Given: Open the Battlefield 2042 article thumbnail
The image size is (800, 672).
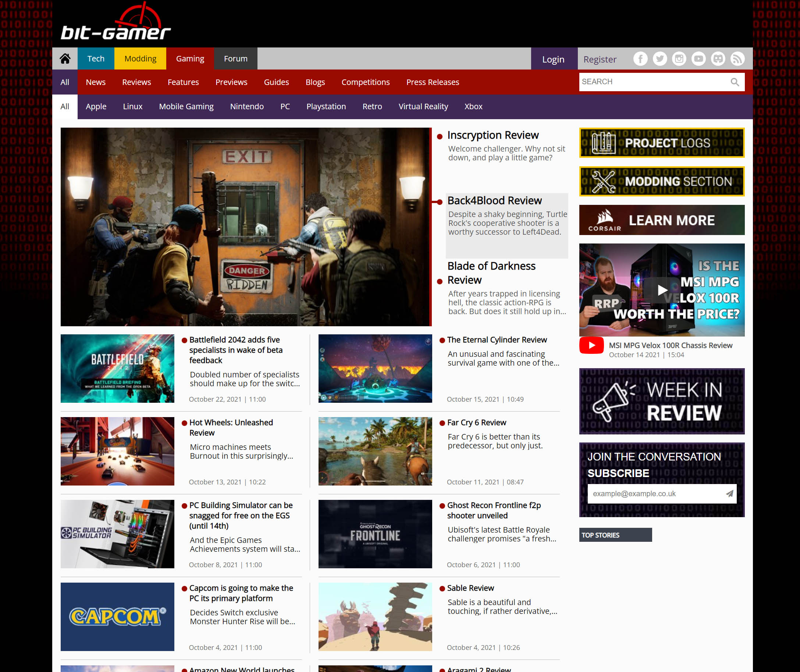Looking at the screenshot, I should coord(117,369).
